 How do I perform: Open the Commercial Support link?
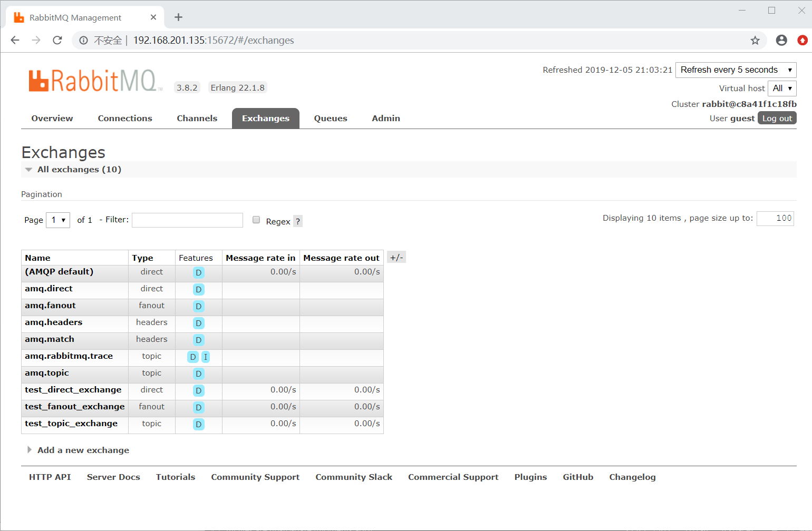[x=453, y=477]
